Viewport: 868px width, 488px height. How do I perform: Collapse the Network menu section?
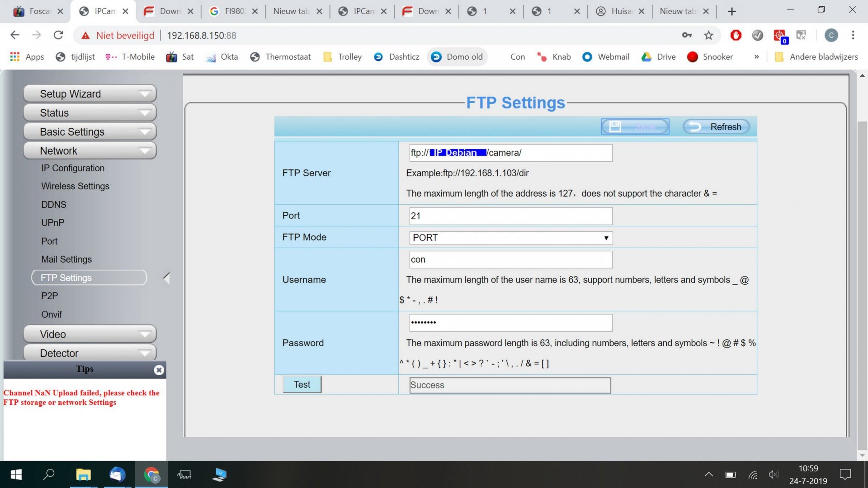pyautogui.click(x=90, y=151)
